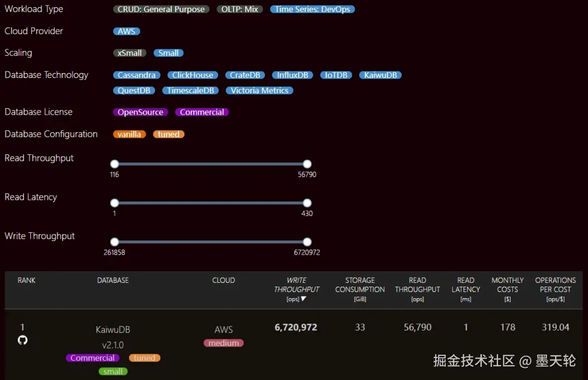Sort by MONTHLY COSTS column header
The image size is (588, 380).
pos(507,289)
